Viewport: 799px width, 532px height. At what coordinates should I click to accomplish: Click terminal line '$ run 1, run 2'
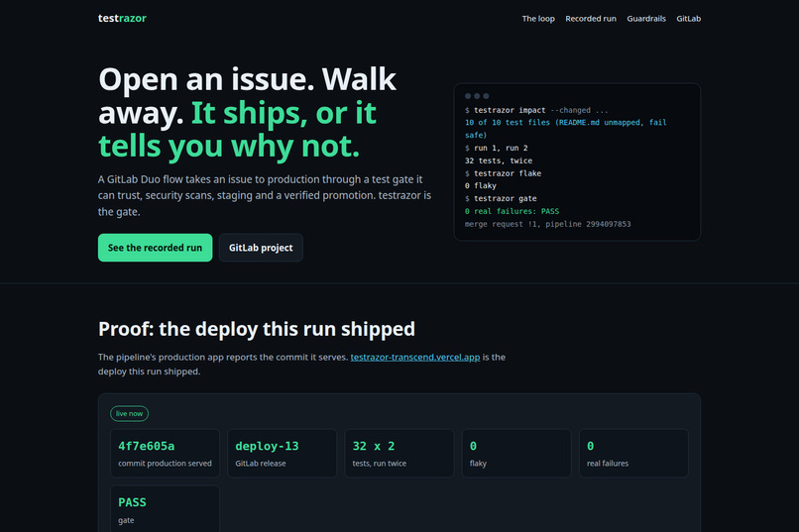tap(496, 148)
